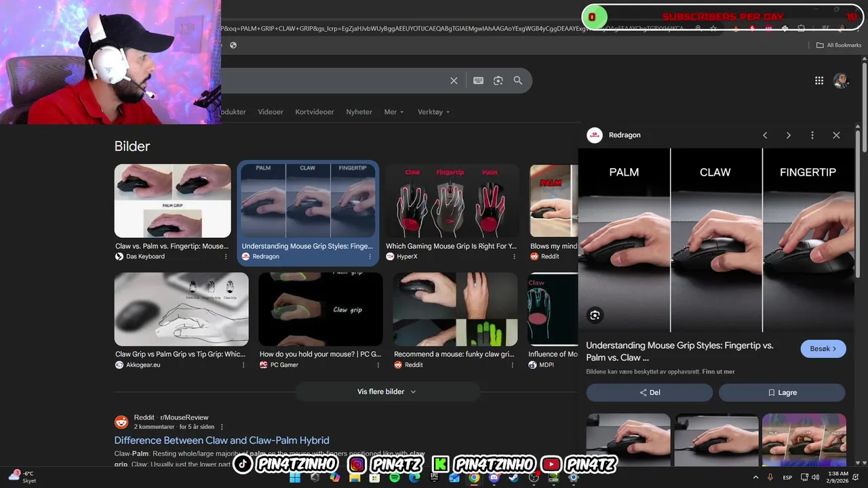Click the 'Claw Grip vs Palm Grip vs Tip Grip' title
Image resolution: width=868 pixels, height=488 pixels.
[180, 354]
